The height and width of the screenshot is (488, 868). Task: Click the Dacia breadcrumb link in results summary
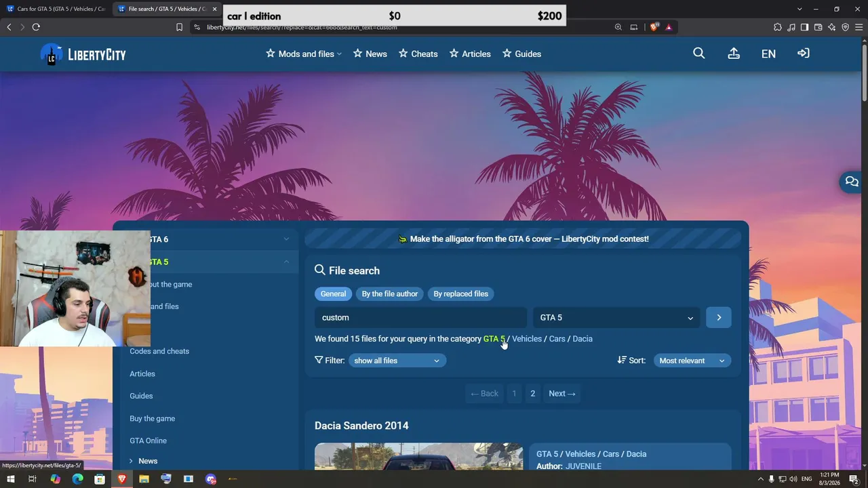point(583,339)
